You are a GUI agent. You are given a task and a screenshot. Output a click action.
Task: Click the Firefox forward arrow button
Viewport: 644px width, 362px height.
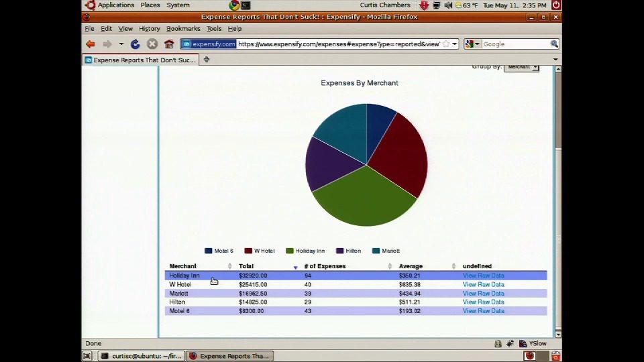(107, 44)
